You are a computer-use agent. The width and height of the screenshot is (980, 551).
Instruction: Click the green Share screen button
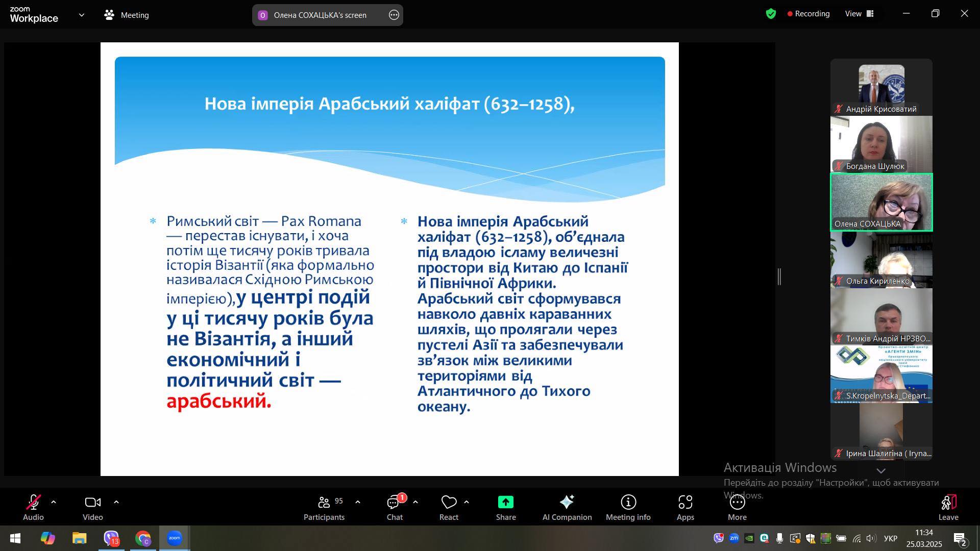(x=505, y=503)
